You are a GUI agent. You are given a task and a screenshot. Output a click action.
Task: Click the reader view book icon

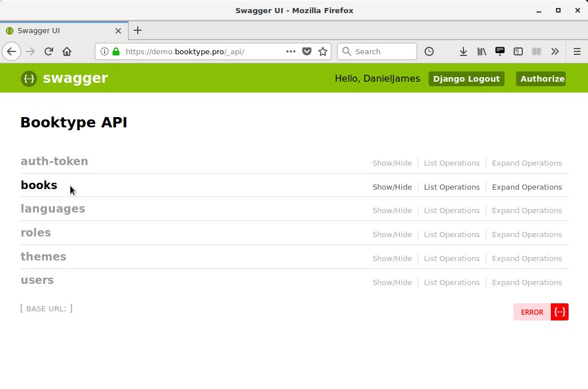(537, 51)
